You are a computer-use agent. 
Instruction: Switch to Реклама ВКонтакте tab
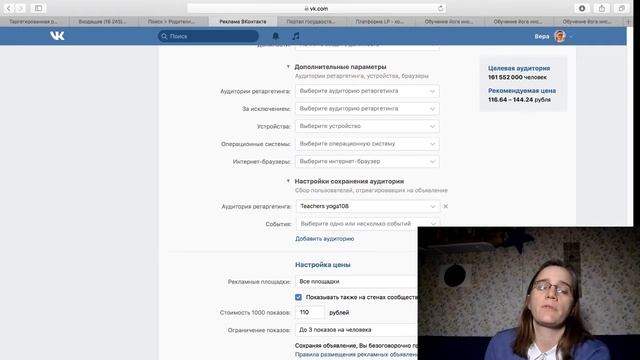pyautogui.click(x=242, y=21)
